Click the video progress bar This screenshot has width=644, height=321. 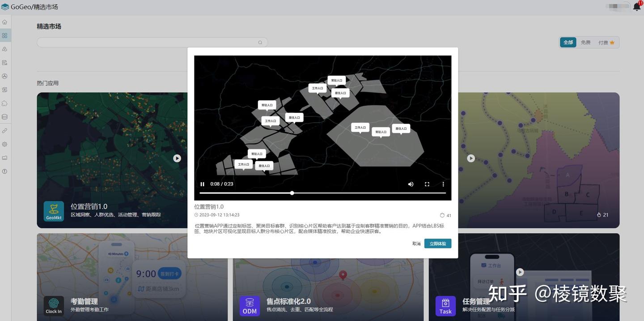(323, 193)
